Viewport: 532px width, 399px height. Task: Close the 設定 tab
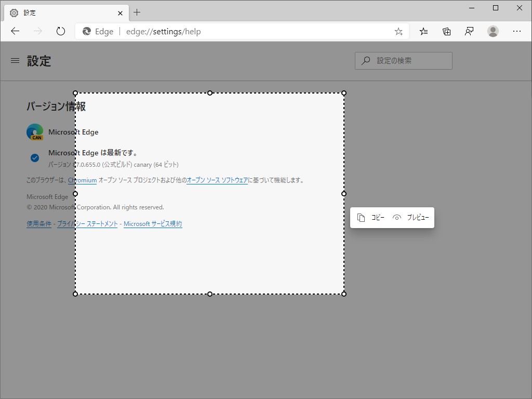coord(120,13)
